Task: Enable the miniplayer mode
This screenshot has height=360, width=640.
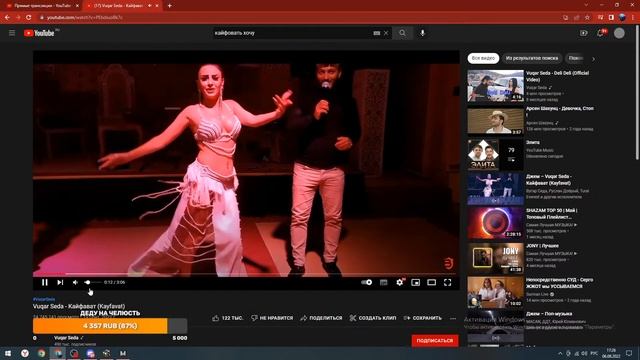Action: (416, 282)
